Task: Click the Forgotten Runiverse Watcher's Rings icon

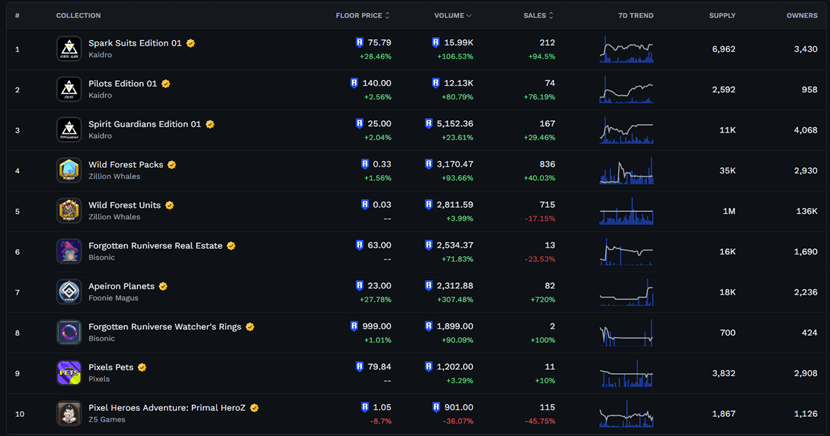Action: [x=69, y=332]
